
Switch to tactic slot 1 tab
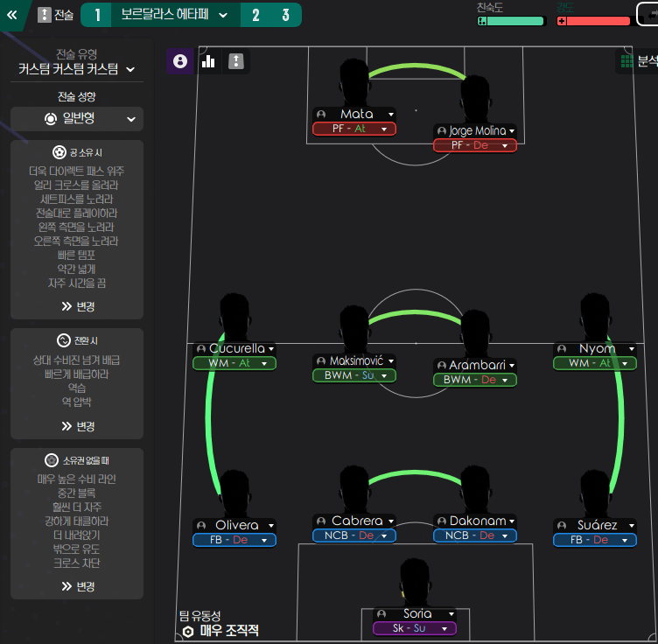coord(97,15)
